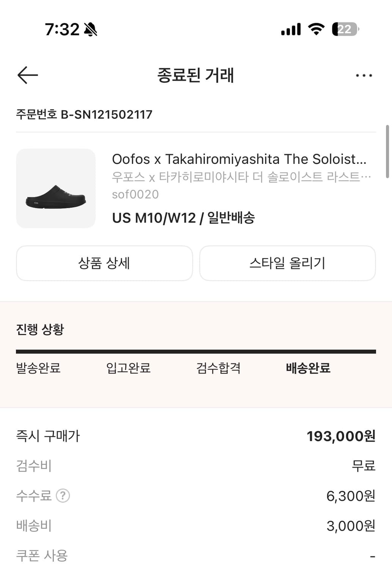
Task: Select the 입고완료 progress step
Action: point(128,368)
